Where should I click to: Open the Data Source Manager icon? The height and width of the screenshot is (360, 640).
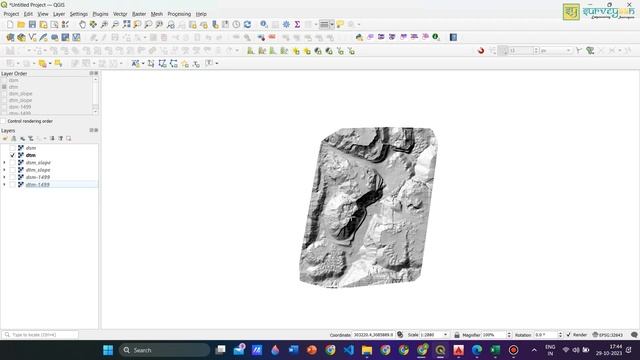point(10,38)
